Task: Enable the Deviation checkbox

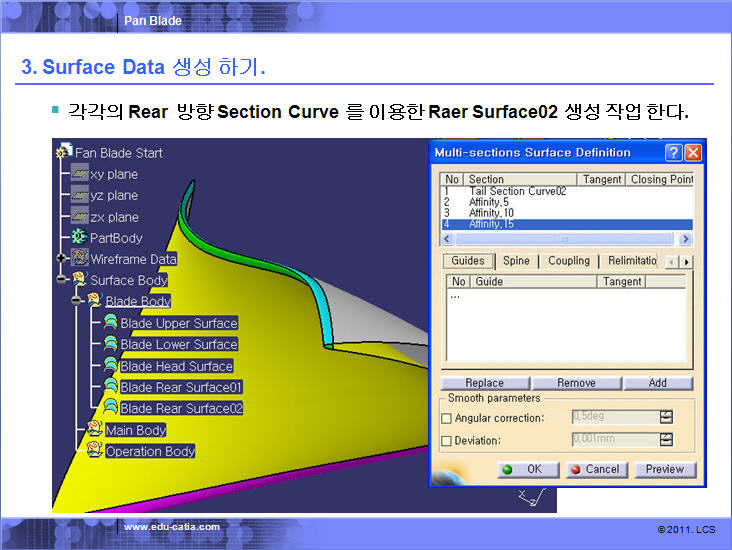Action: [446, 440]
